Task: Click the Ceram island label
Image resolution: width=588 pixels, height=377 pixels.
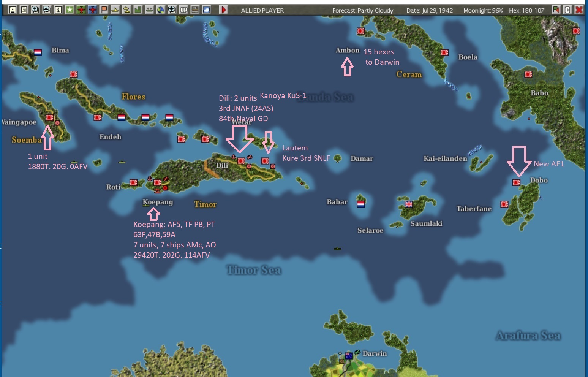Action: (409, 74)
